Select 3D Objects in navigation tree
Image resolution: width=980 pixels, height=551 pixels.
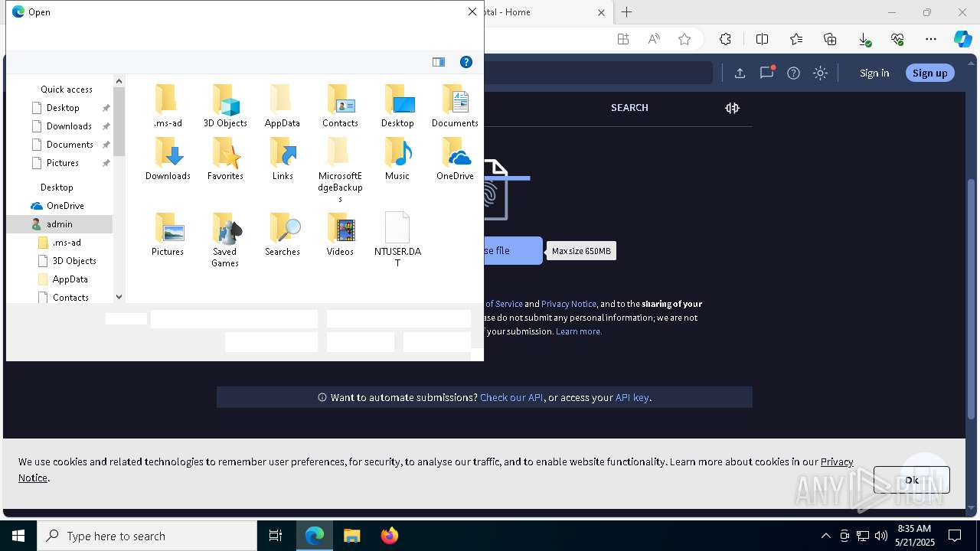click(74, 261)
